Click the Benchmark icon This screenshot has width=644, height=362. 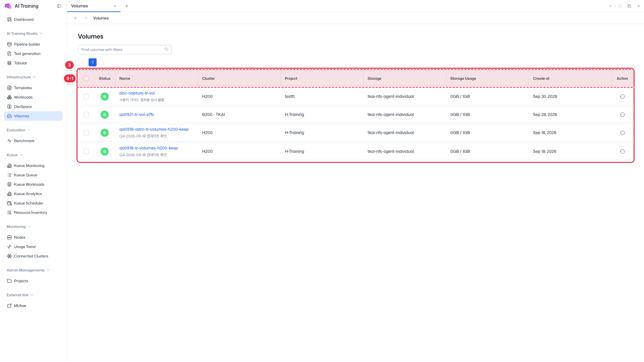[9, 141]
